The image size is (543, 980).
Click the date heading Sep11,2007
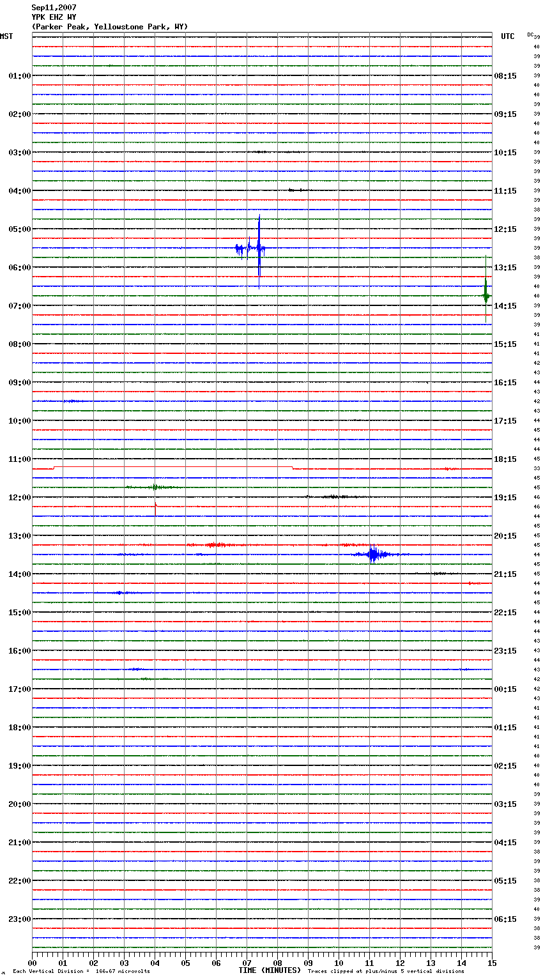(54, 8)
